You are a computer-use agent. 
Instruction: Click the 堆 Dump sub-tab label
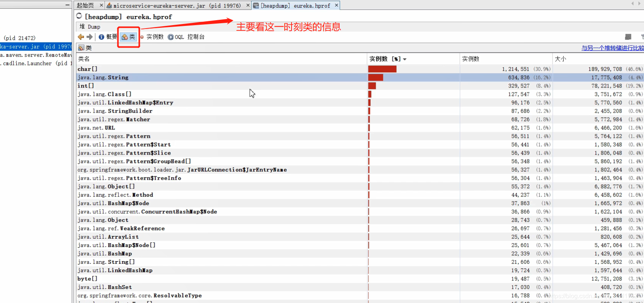(90, 27)
